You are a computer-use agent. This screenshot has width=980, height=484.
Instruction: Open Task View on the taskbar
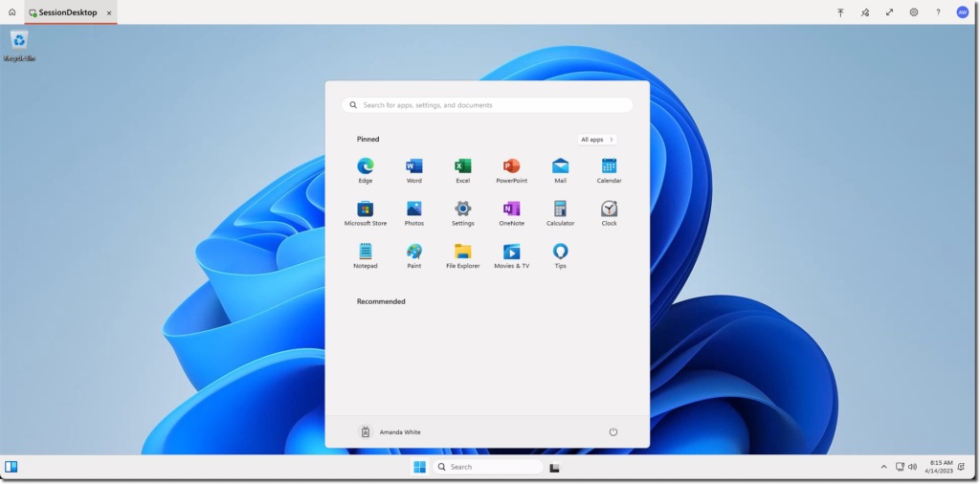coord(554,467)
